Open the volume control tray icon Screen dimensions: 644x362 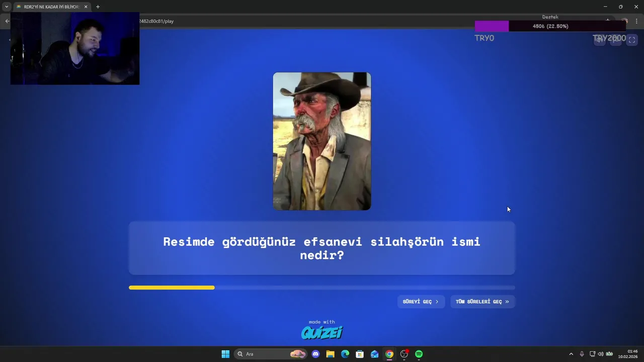[600, 354]
